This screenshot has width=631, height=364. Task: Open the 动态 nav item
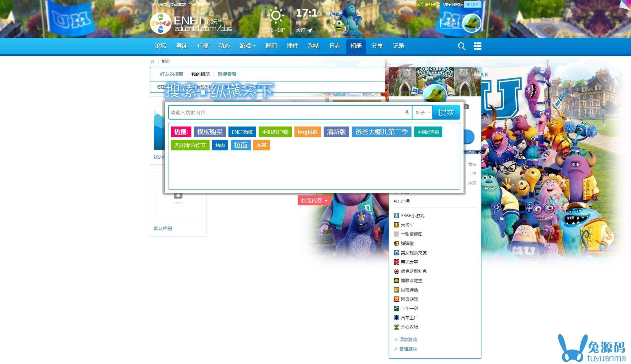coord(224,46)
